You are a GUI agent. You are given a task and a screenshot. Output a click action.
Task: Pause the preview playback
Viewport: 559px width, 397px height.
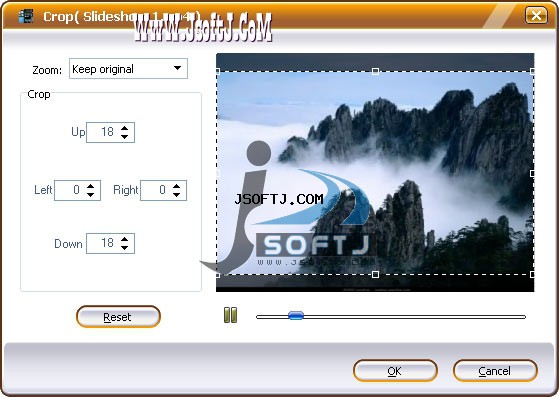(230, 315)
